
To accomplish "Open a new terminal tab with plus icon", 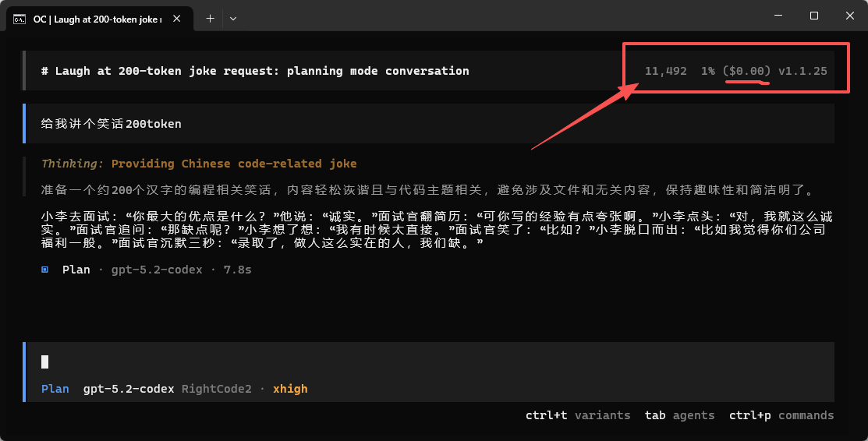I will coord(210,18).
